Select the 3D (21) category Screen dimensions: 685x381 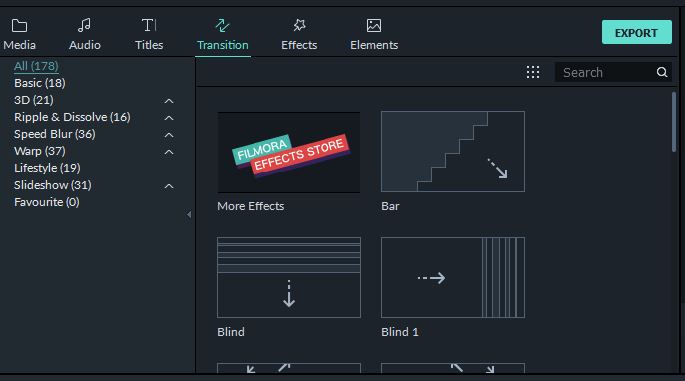point(34,100)
